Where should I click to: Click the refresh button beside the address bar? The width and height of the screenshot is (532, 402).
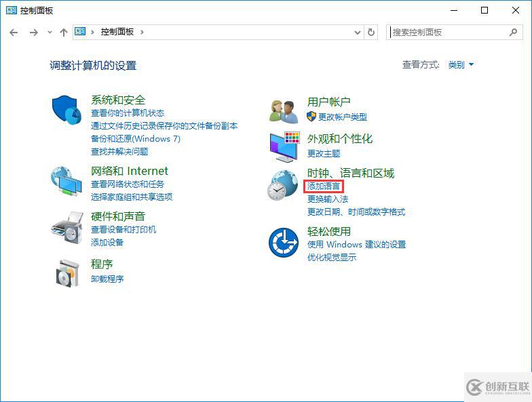tap(371, 32)
